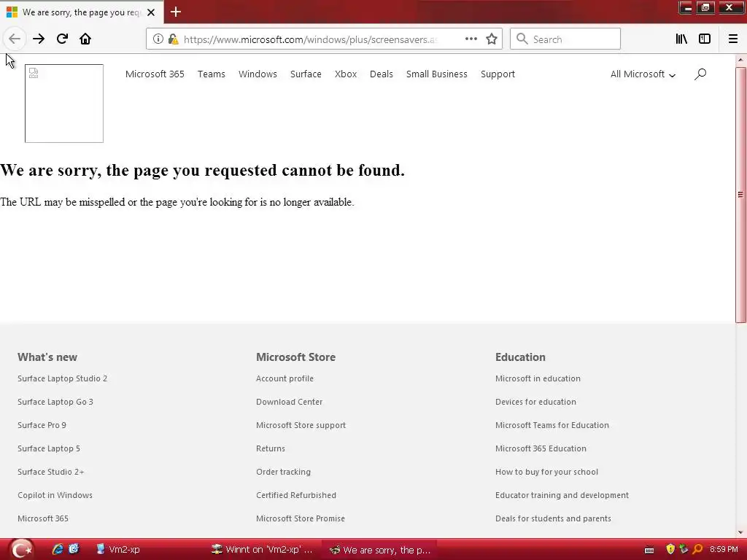Open the Xbox nav item
The image size is (747, 560).
point(346,74)
